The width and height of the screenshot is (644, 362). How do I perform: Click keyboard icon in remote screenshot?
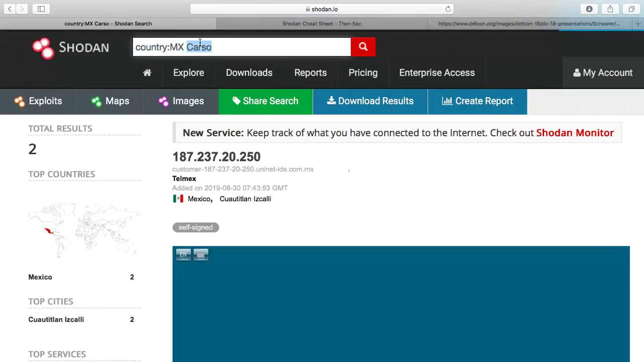200,255
